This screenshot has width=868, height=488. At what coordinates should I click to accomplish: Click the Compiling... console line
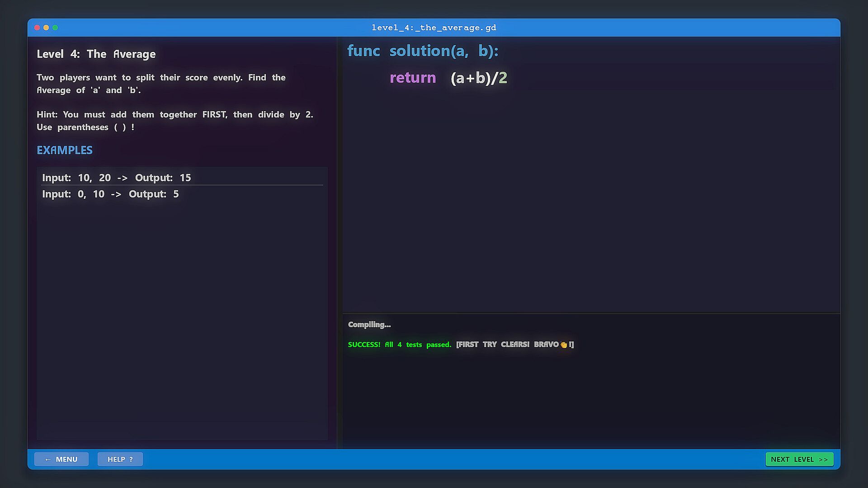(369, 324)
